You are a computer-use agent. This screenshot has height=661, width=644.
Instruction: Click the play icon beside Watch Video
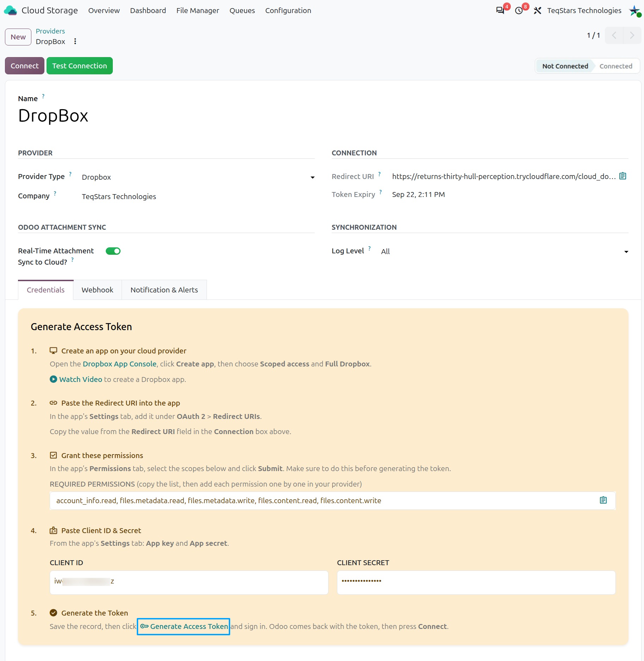tap(53, 379)
